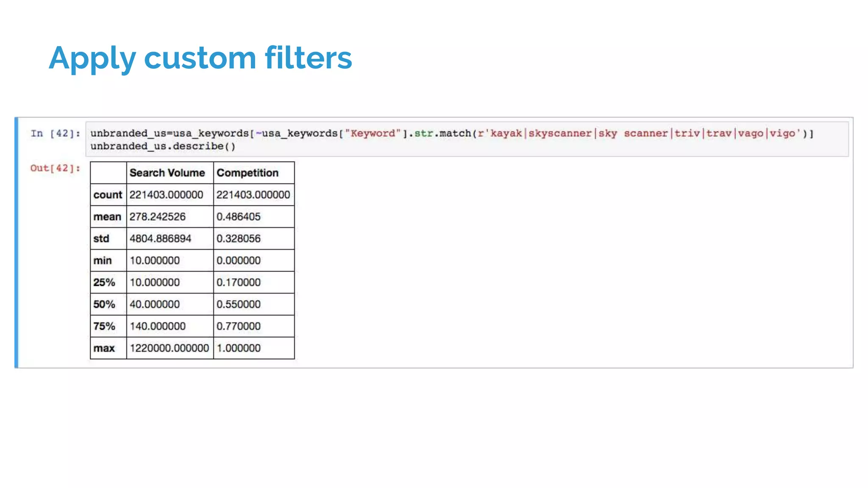Viewport: 868px width, 488px height.
Task: Click the blue selected-cell indicator bar
Action: tap(17, 243)
